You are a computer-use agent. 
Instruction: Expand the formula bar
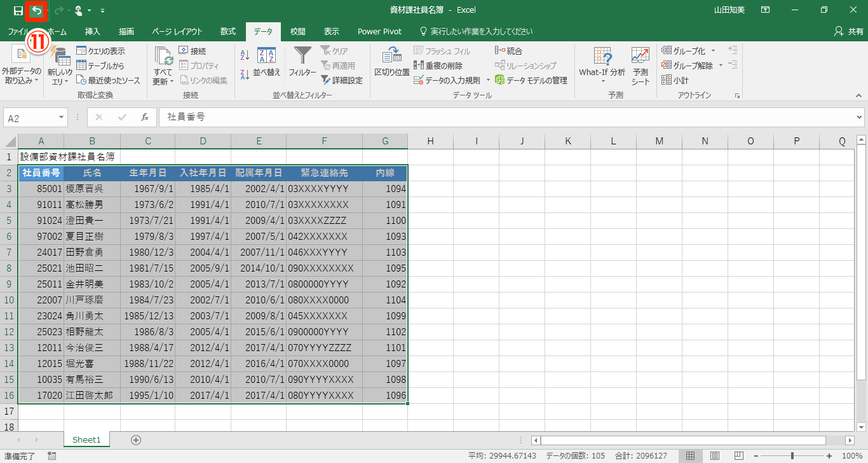(860, 118)
